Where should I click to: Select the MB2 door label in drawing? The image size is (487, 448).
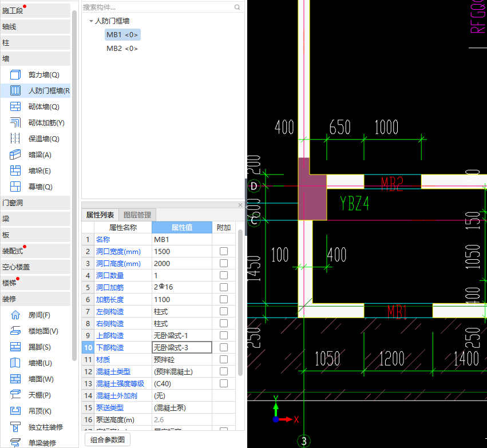pos(392,184)
